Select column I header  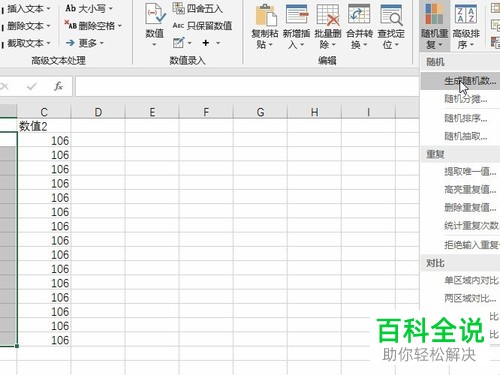pos(368,112)
